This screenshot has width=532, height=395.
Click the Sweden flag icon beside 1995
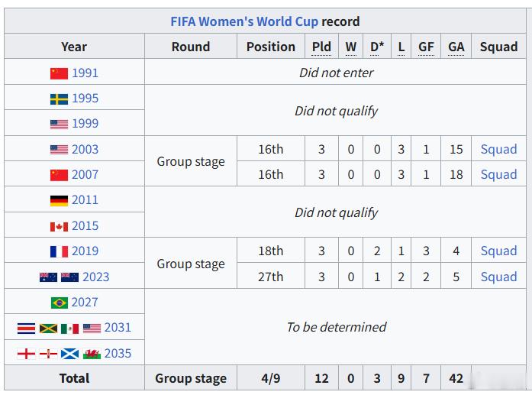tap(59, 99)
